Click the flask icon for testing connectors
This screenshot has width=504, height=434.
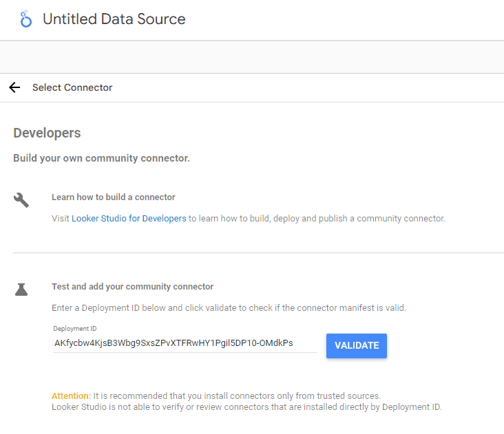(21, 290)
